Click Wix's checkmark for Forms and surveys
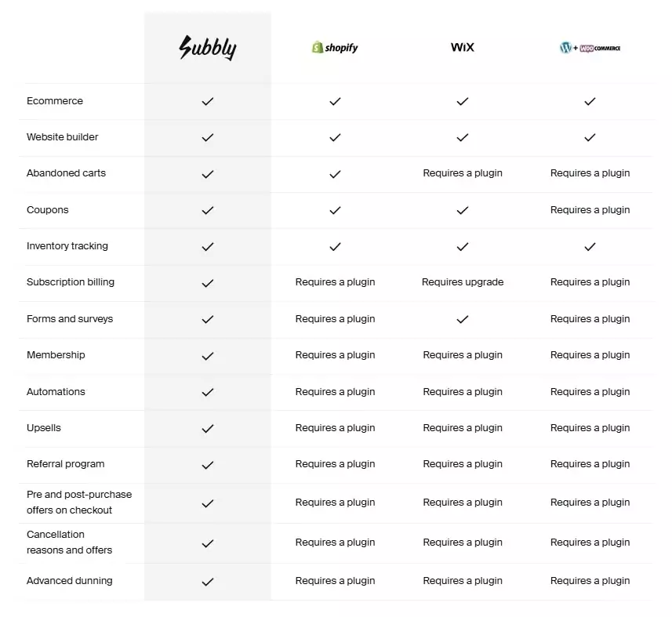Screen dimensions: 672x617 [463, 319]
